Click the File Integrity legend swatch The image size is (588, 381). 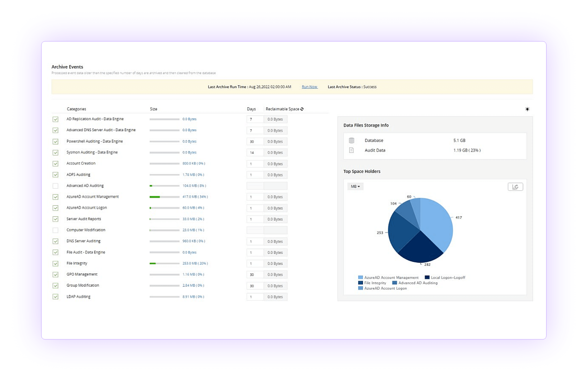(360, 283)
